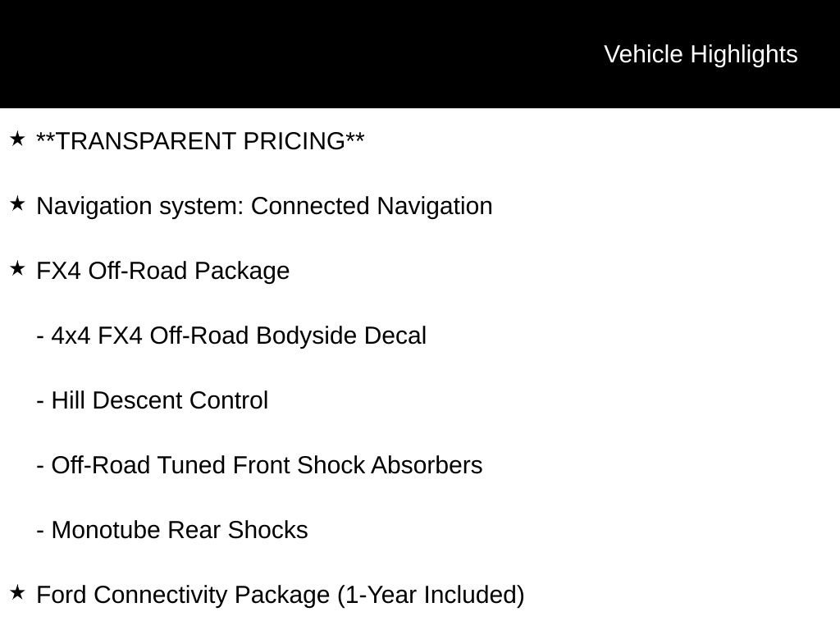Click the dash before Hill Descent Control
This screenshot has width=840, height=630.
40,401
